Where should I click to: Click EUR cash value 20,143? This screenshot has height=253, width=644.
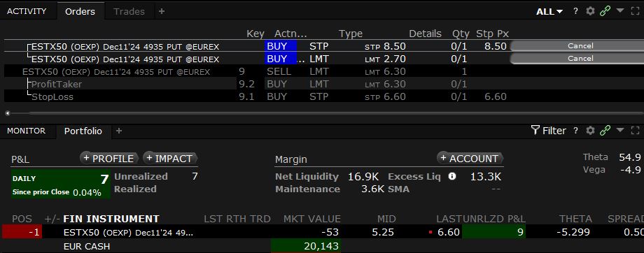point(306,246)
